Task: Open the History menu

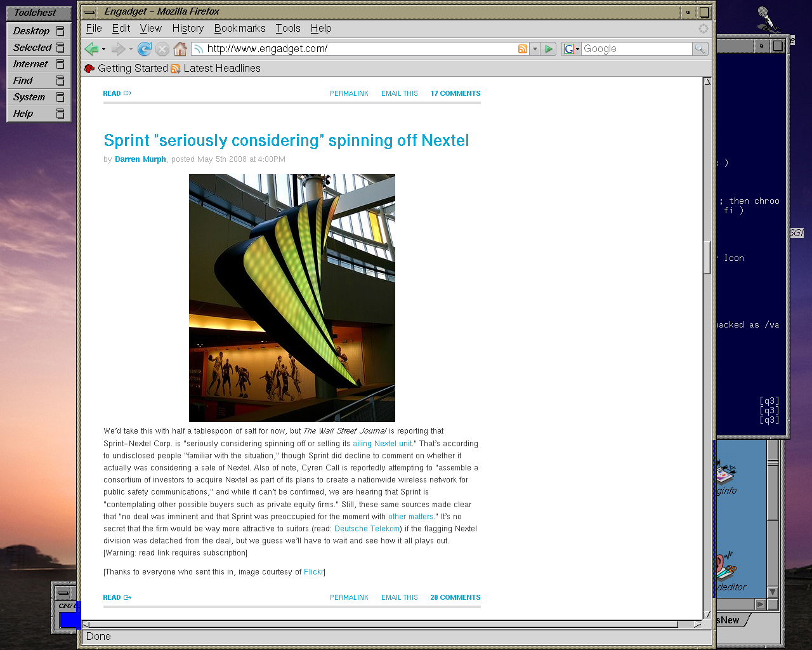Action: 188,29
